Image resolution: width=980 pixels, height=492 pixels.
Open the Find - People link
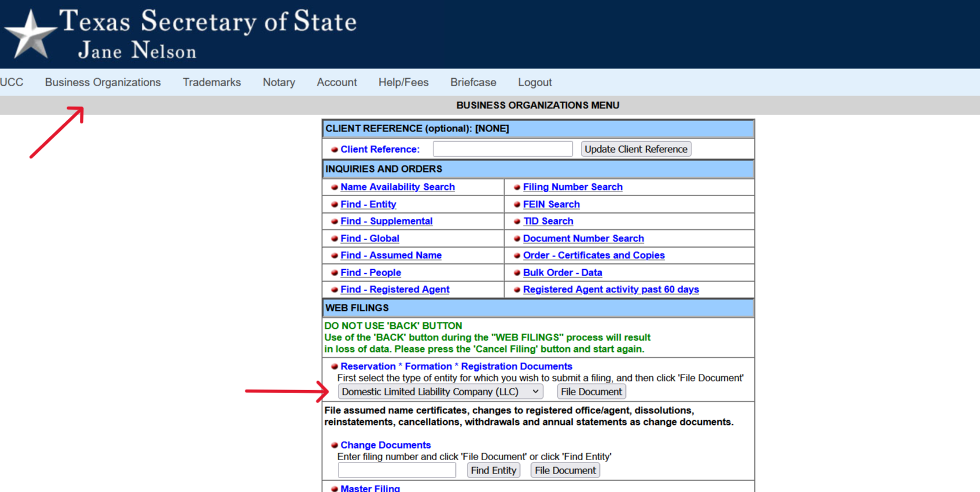[370, 273]
